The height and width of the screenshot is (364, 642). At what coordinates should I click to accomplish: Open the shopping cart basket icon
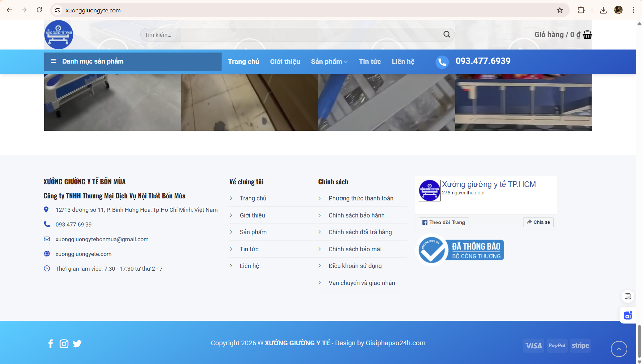click(587, 35)
